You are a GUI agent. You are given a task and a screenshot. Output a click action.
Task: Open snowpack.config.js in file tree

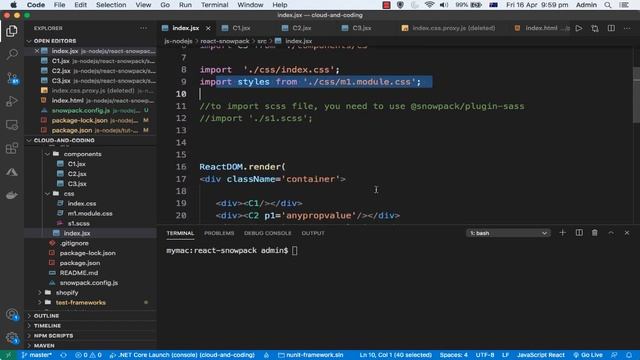click(89, 283)
